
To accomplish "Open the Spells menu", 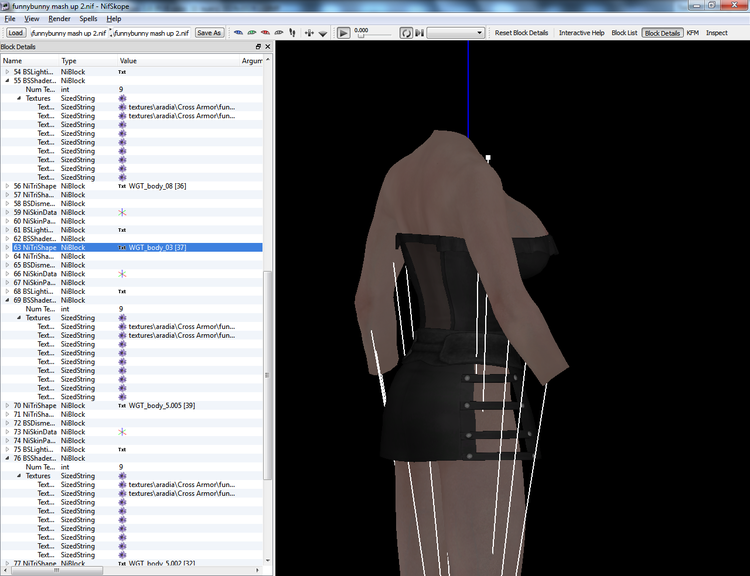I will pos(88,19).
